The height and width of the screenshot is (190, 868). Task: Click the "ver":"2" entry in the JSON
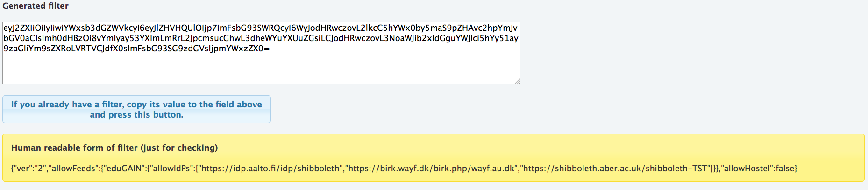point(29,169)
